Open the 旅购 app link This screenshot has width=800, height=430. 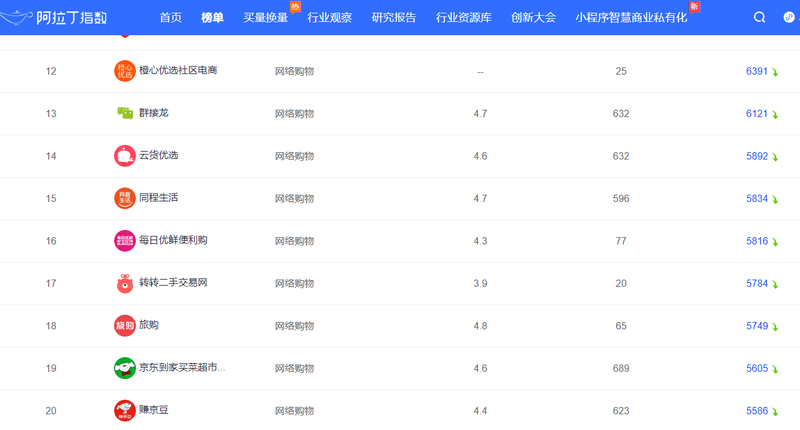(x=148, y=324)
